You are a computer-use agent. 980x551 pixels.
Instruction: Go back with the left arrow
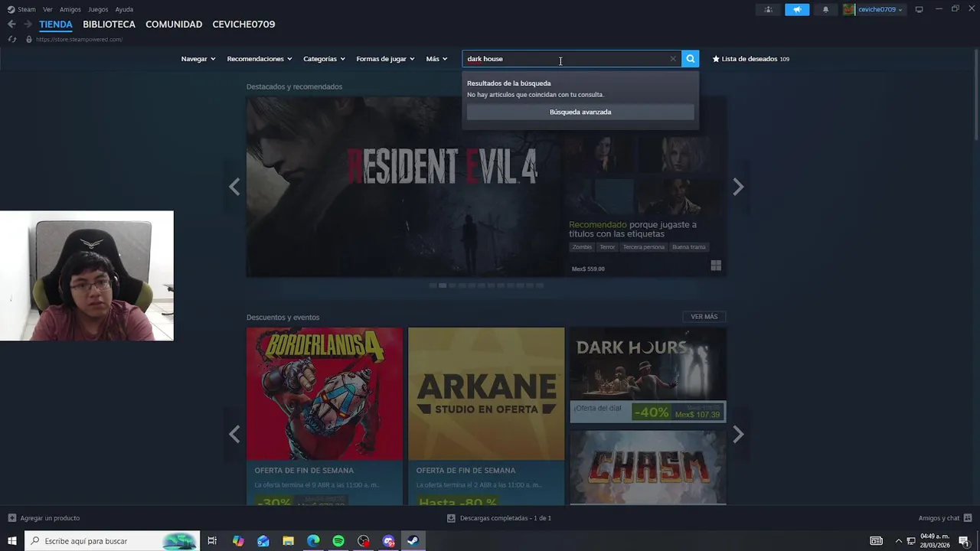pyautogui.click(x=11, y=24)
